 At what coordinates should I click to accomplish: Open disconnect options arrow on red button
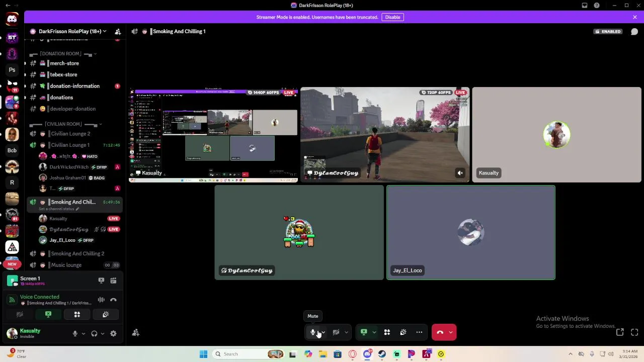click(x=451, y=332)
